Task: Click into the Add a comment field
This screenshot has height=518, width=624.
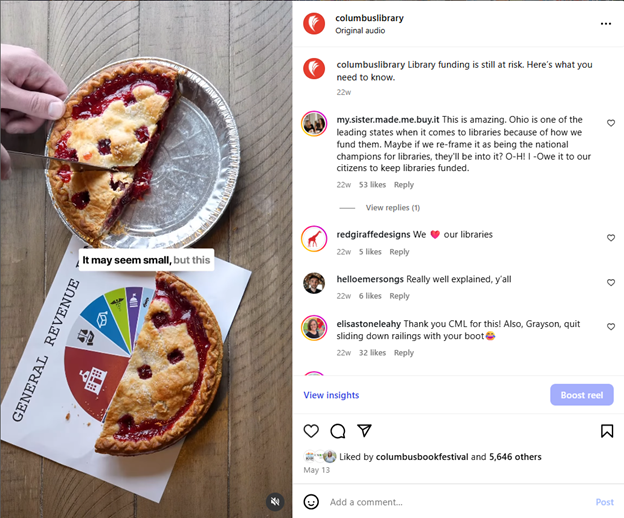Action: [x=458, y=502]
